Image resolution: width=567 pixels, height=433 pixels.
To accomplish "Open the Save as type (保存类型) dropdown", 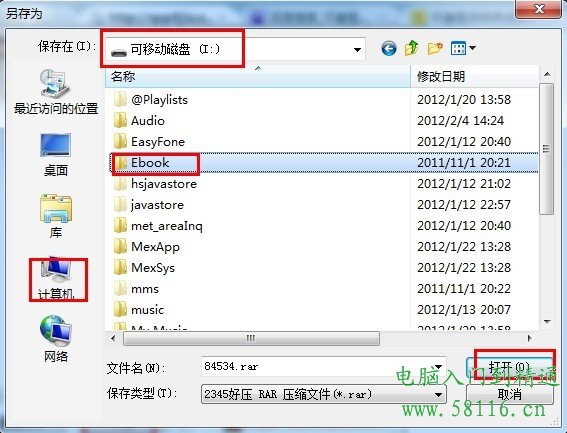I will pyautogui.click(x=324, y=394).
